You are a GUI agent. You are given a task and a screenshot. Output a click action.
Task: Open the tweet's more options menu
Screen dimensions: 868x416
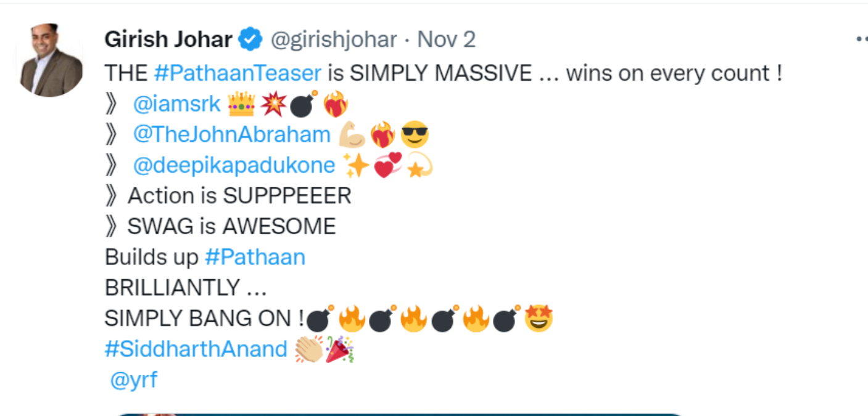pos(862,39)
